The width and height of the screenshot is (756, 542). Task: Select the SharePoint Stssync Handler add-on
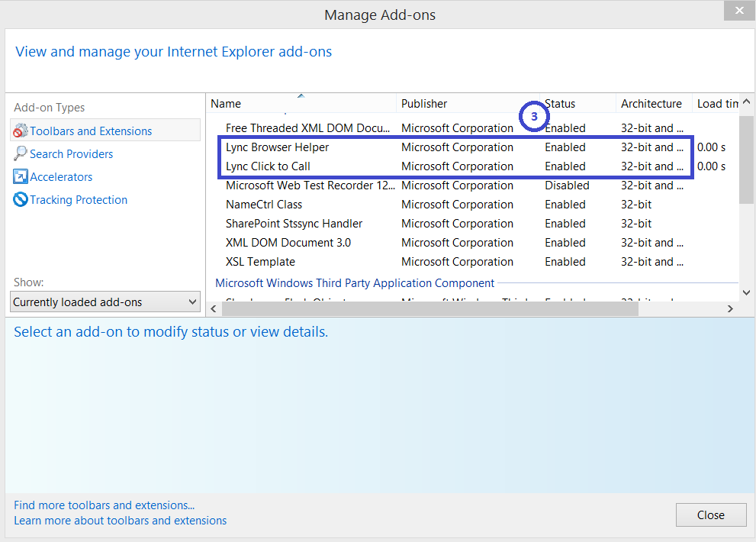(285, 223)
